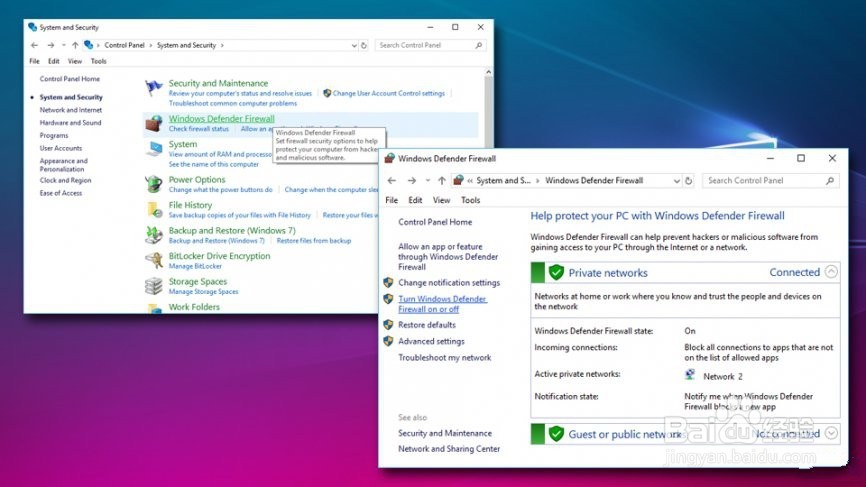This screenshot has width=866, height=487.
Task: Click Turn Windows Defender Firewall on or off
Action: pos(442,304)
